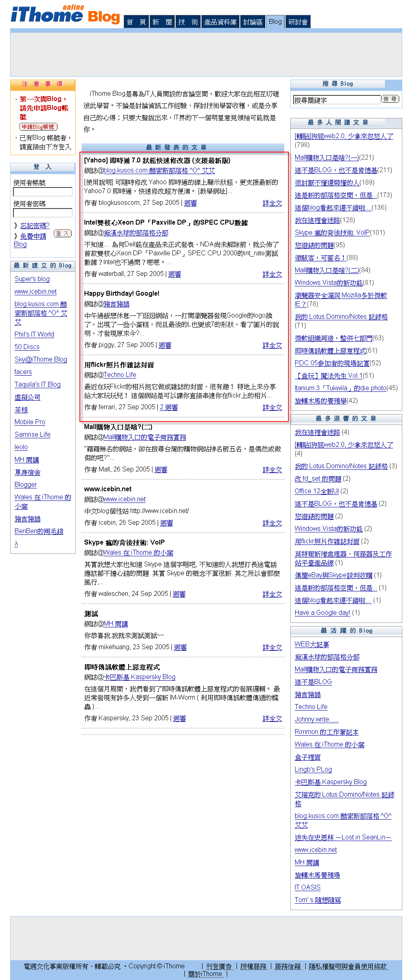Open 迴響 link under the Intel Xeon DP post
Viewport: 412px width, 980px height.
click(x=175, y=274)
